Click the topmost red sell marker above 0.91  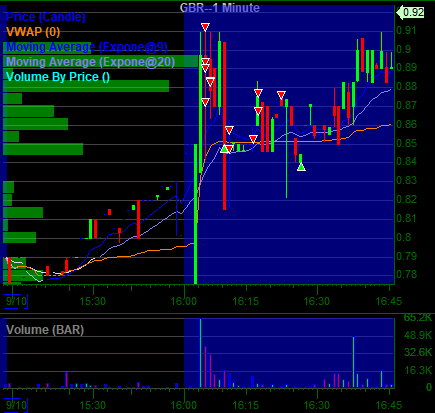tap(205, 27)
